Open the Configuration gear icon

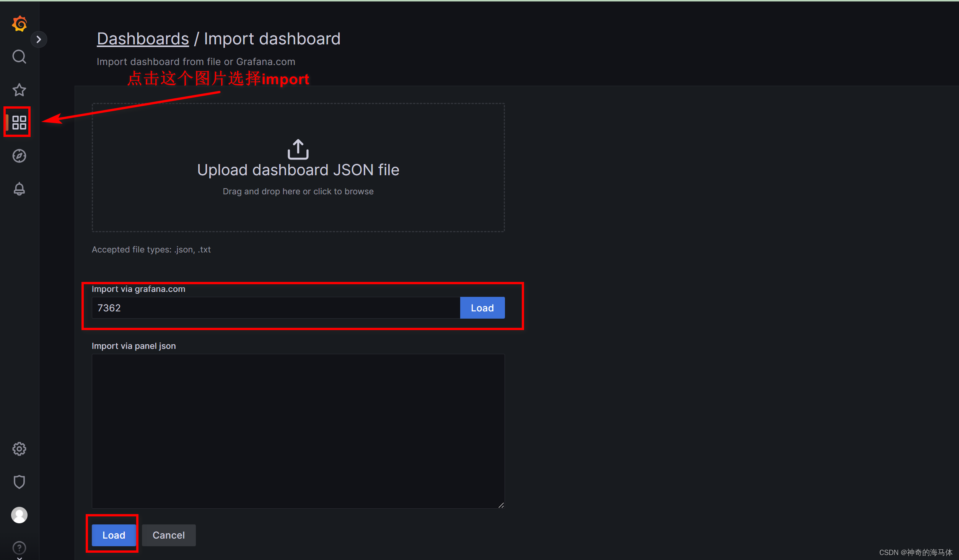19,449
